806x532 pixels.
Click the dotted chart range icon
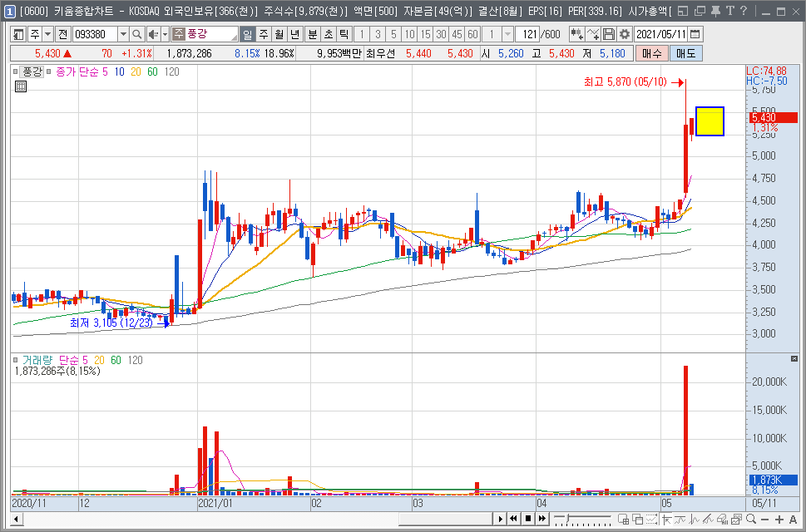coord(652,520)
